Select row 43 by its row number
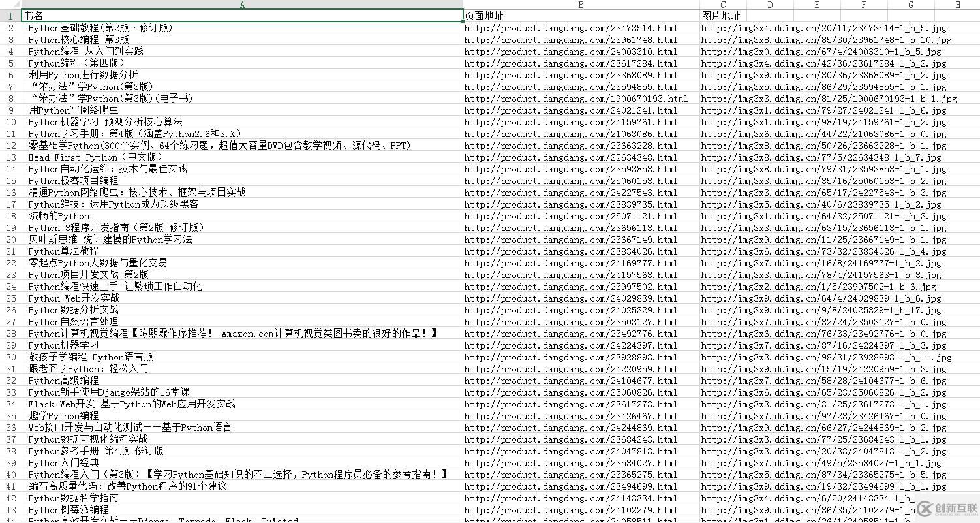This screenshot has width=980, height=523. click(10, 510)
